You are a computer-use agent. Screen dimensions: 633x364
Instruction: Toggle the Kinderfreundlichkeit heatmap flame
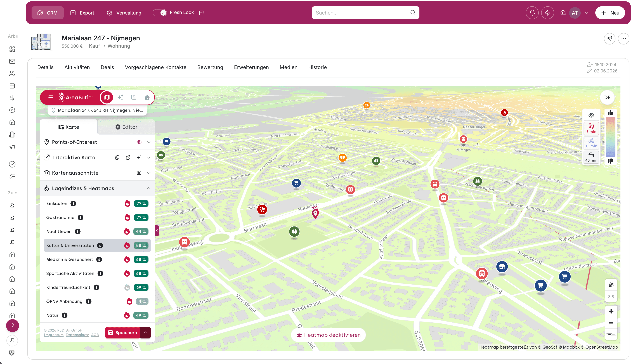click(127, 287)
